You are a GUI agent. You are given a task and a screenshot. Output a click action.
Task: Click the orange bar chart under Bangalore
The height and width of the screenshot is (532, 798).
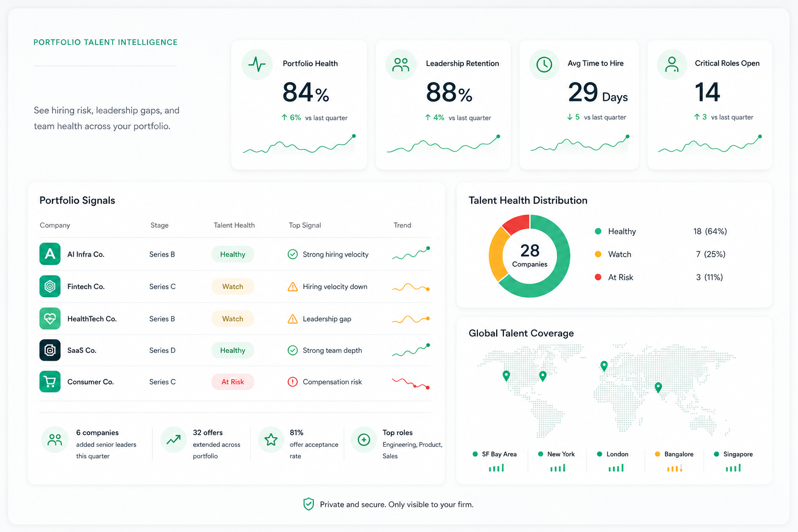tap(674, 468)
